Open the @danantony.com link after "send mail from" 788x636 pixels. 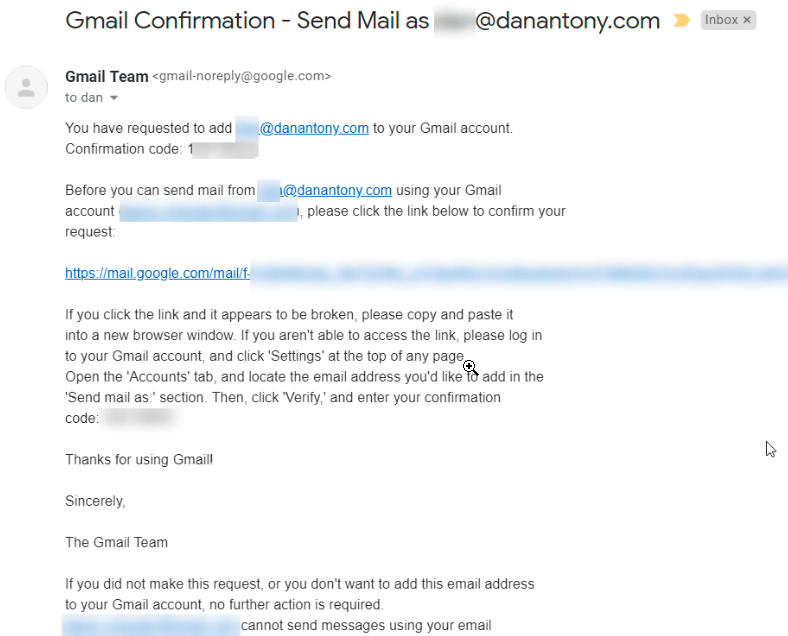325,190
